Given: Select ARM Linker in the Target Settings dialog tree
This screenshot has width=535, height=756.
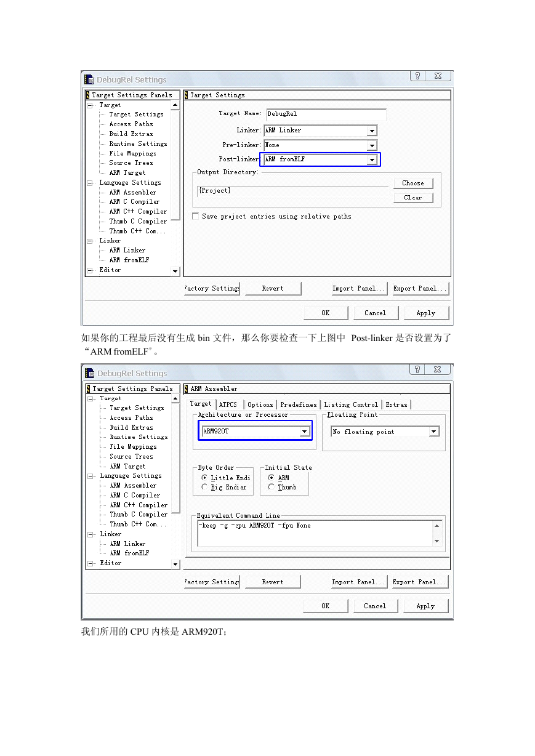Looking at the screenshot, I should point(127,250).
